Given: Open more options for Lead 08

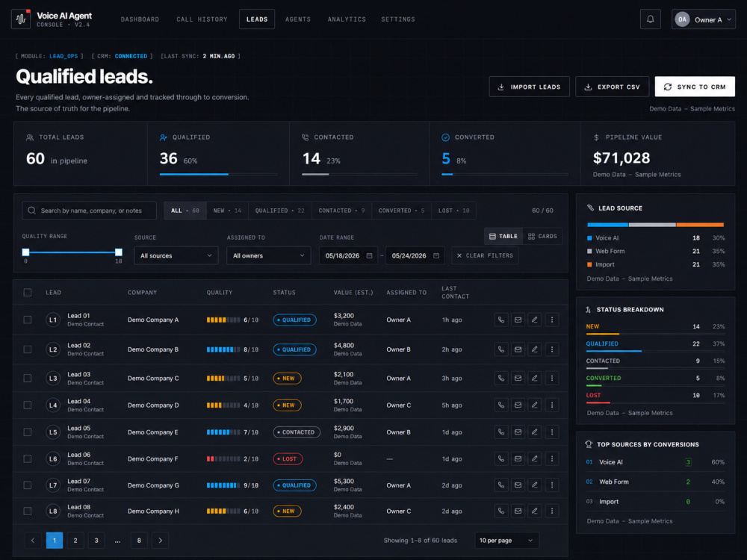Looking at the screenshot, I should coord(552,511).
